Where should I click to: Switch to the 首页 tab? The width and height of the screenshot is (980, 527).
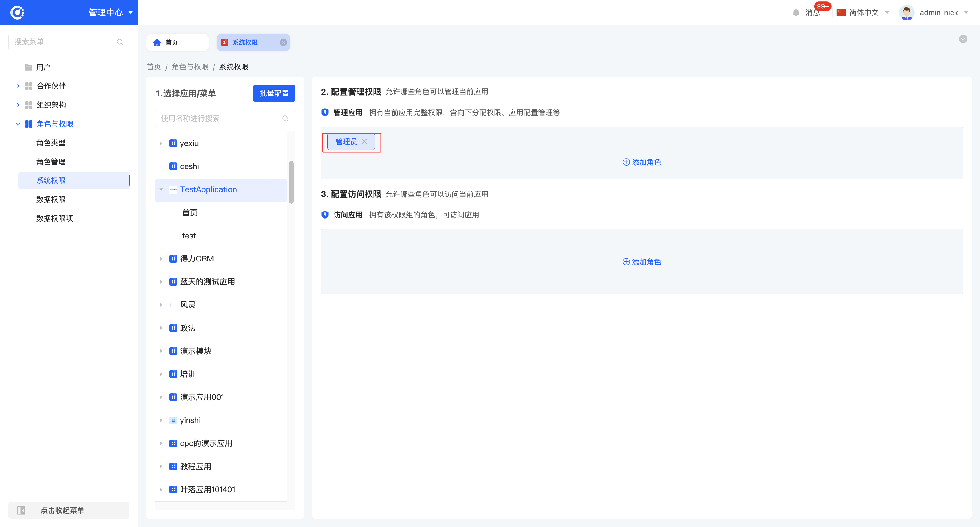(x=177, y=42)
